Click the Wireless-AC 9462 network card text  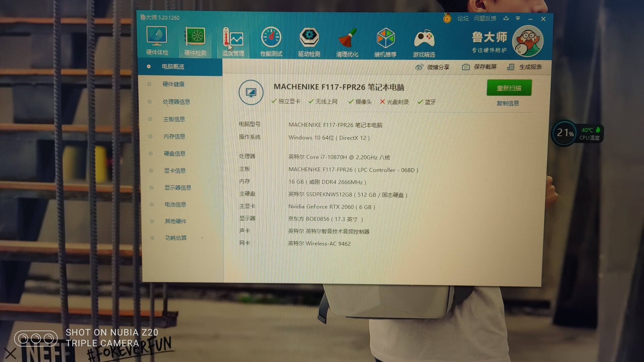pyautogui.click(x=319, y=244)
